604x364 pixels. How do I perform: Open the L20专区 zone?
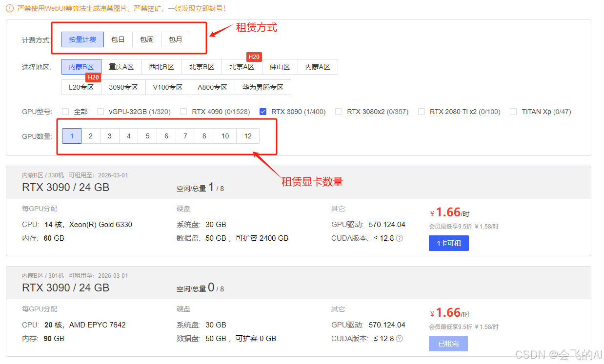(x=81, y=87)
